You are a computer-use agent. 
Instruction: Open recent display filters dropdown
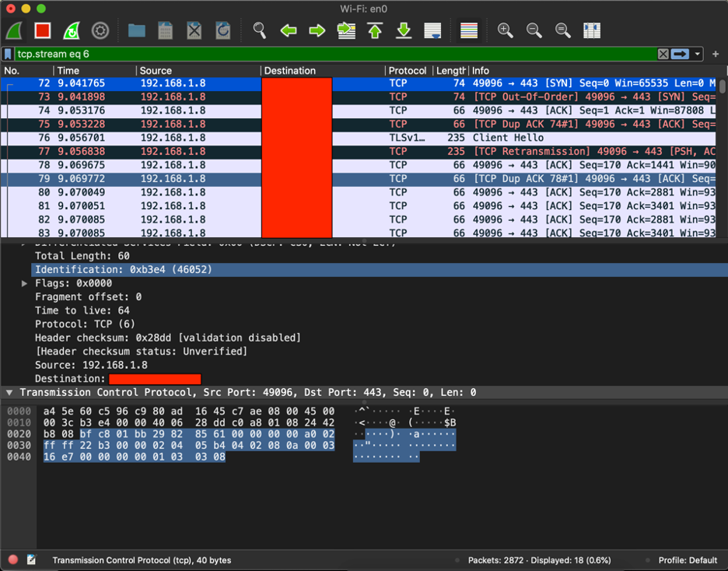click(x=698, y=54)
